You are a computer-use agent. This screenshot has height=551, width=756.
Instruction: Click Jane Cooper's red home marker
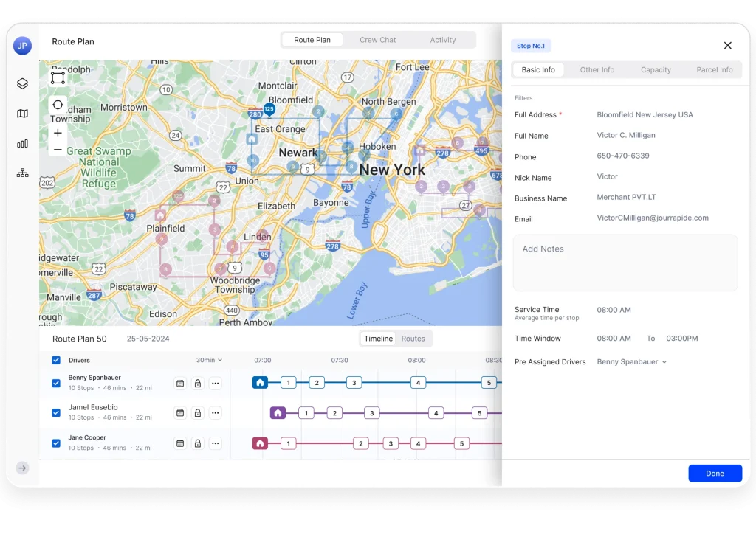coord(260,443)
